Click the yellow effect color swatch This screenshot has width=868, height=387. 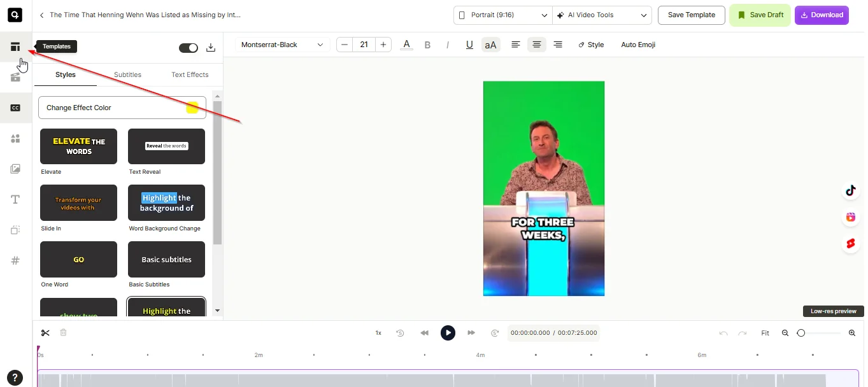(x=192, y=108)
